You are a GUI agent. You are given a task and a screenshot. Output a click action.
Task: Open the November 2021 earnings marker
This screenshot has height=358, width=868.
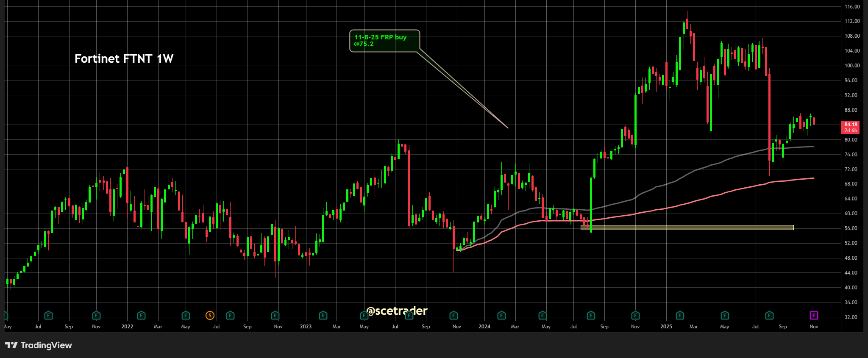[96, 315]
